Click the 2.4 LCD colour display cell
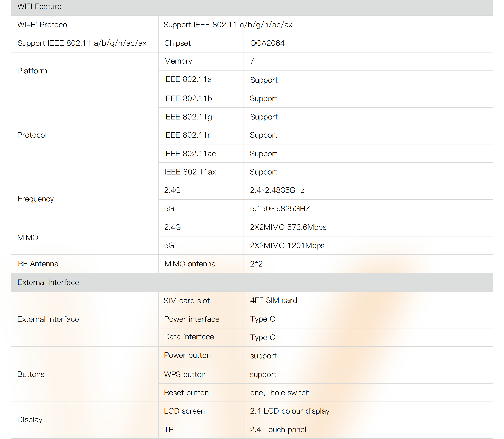The width and height of the screenshot is (504, 439). point(289,411)
